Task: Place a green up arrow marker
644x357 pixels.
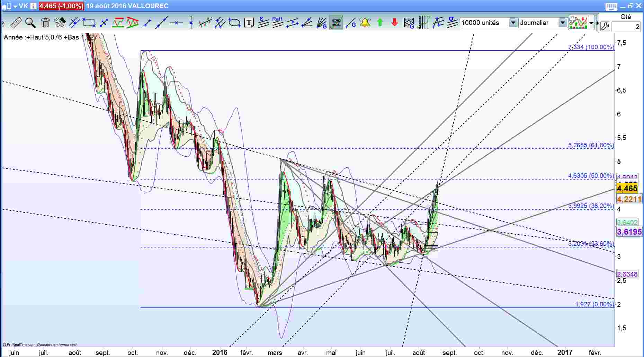Action: 380,23
